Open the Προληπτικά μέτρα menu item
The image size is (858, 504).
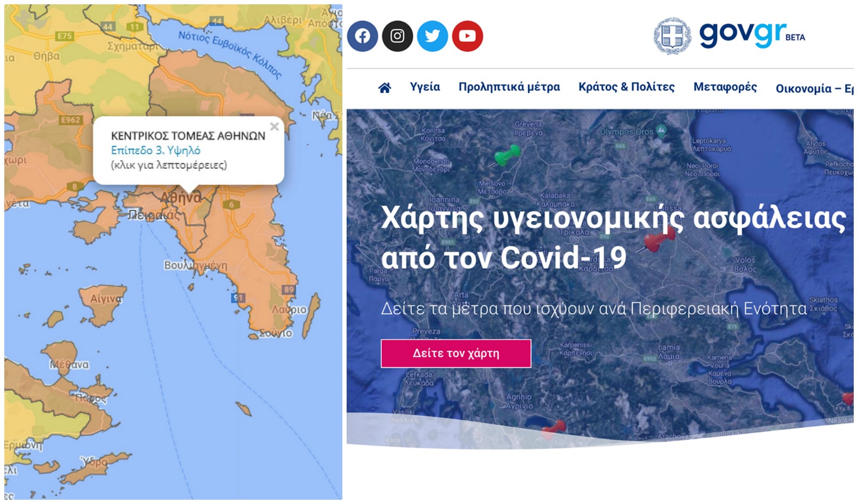pyautogui.click(x=509, y=87)
